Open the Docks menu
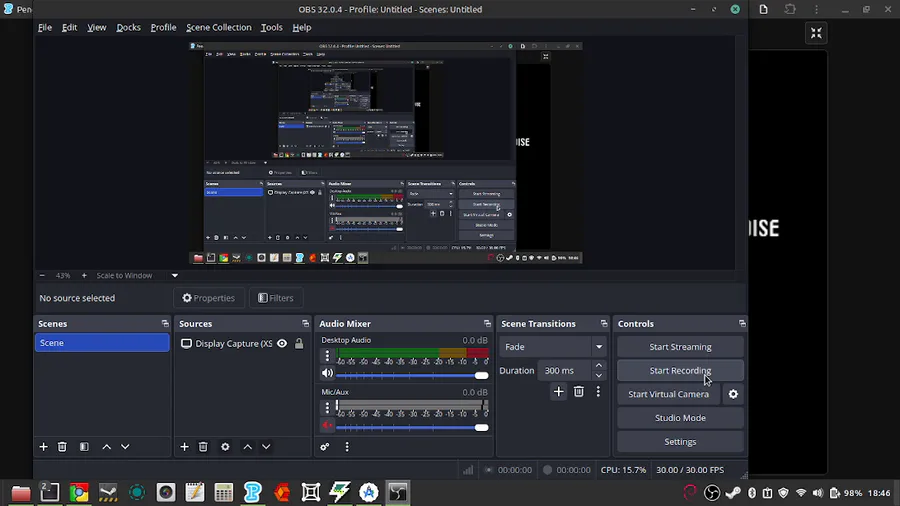 [129, 28]
